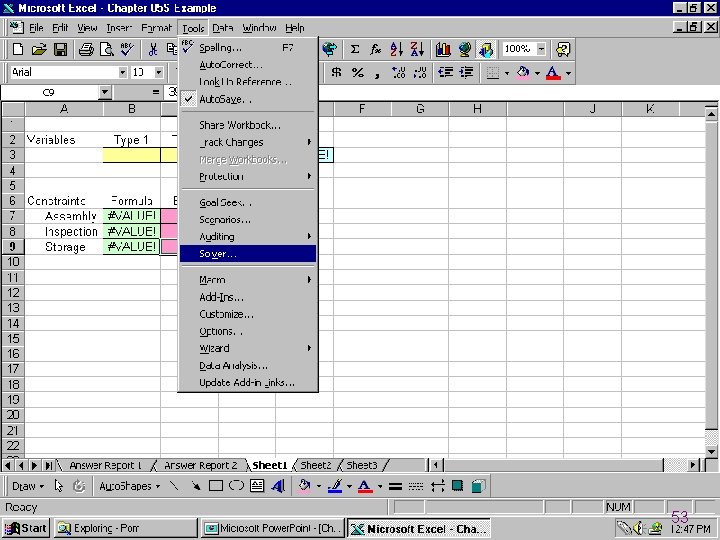720x540 pixels.
Task: Click the vertical scrollbar down arrow
Action: tap(711, 451)
